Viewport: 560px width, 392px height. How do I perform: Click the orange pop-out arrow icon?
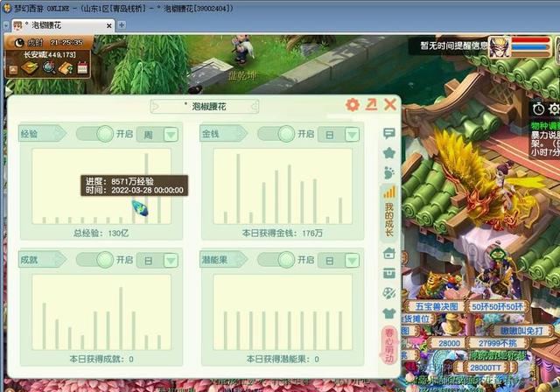point(371,105)
